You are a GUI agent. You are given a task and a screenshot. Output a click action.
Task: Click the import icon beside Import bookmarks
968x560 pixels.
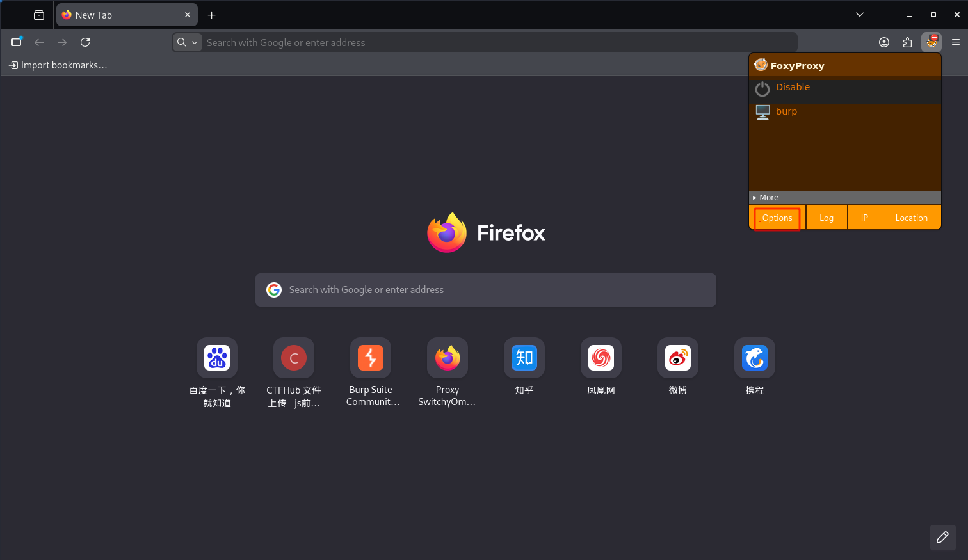(x=13, y=65)
